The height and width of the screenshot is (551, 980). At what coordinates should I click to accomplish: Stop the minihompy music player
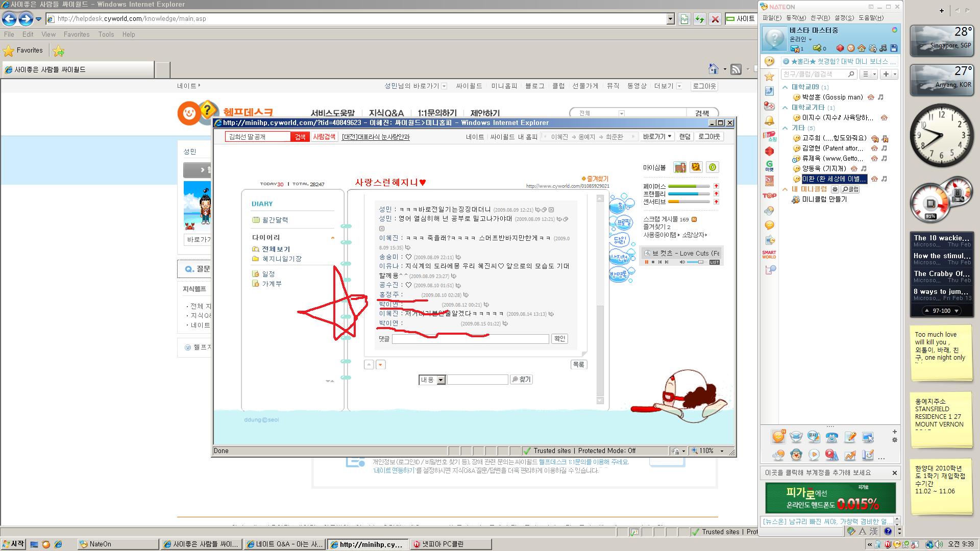click(x=653, y=262)
